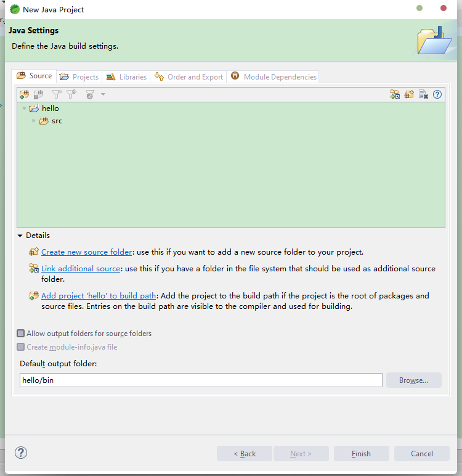Collapse the Details section
The image size is (462, 476).
tap(20, 236)
